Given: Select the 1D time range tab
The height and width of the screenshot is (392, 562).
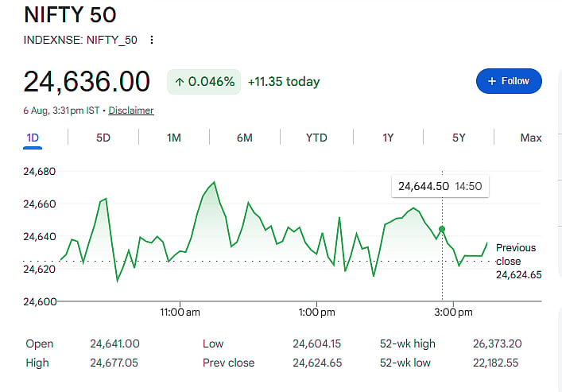Looking at the screenshot, I should point(33,138).
